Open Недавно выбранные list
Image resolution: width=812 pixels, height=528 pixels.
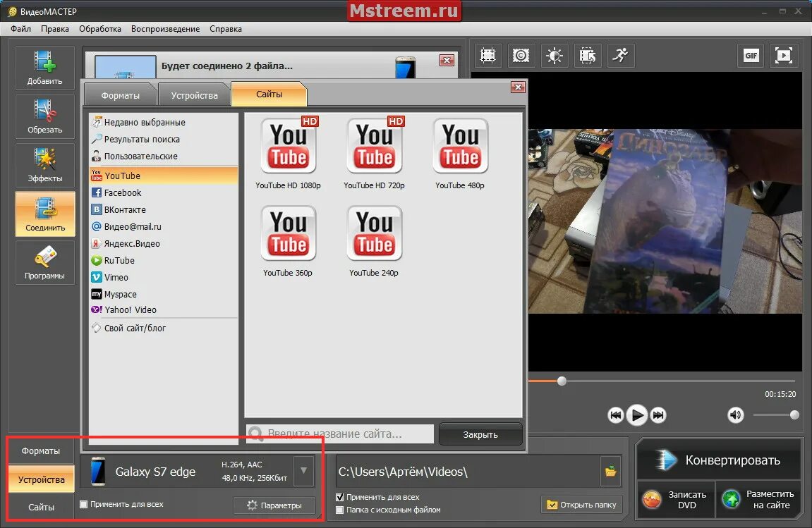pos(163,122)
